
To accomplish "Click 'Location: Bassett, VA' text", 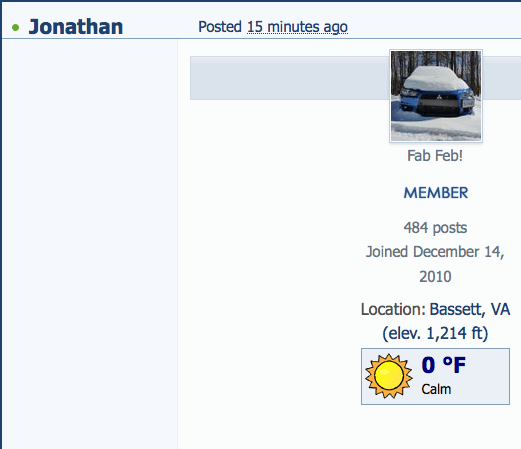I will [x=435, y=310].
